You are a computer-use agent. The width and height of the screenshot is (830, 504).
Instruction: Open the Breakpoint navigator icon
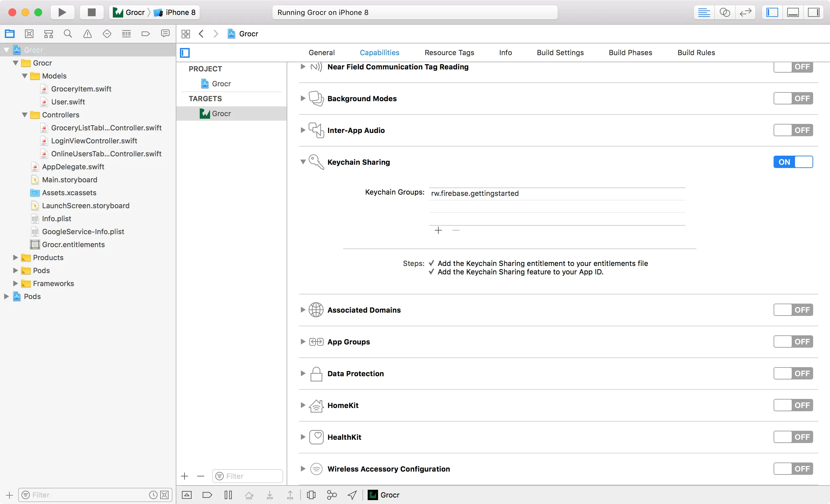(x=146, y=34)
